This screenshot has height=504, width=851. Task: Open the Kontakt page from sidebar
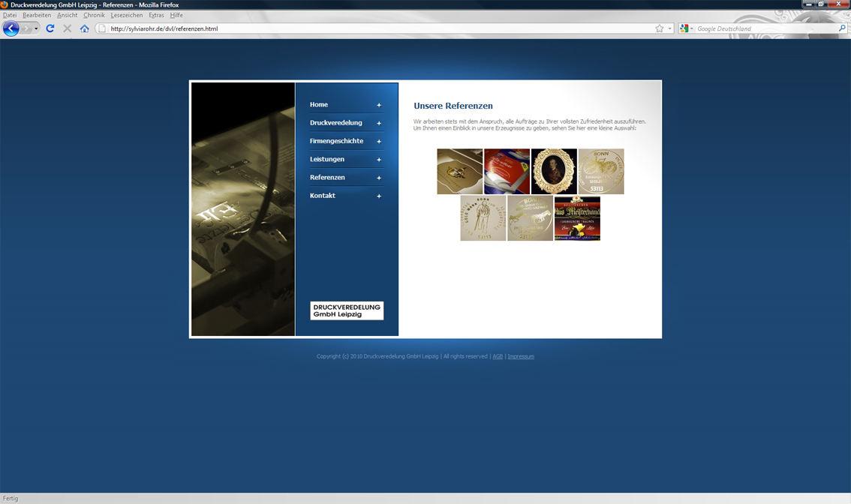coord(323,196)
